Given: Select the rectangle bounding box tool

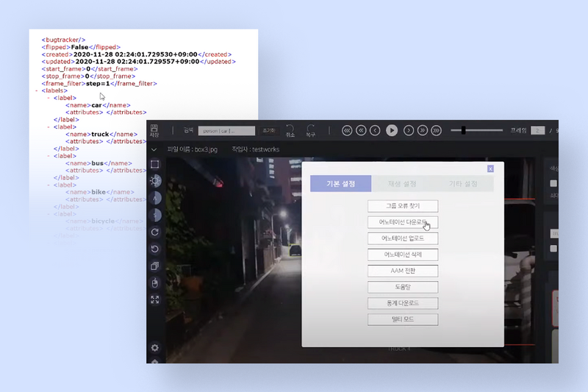Looking at the screenshot, I should (155, 164).
